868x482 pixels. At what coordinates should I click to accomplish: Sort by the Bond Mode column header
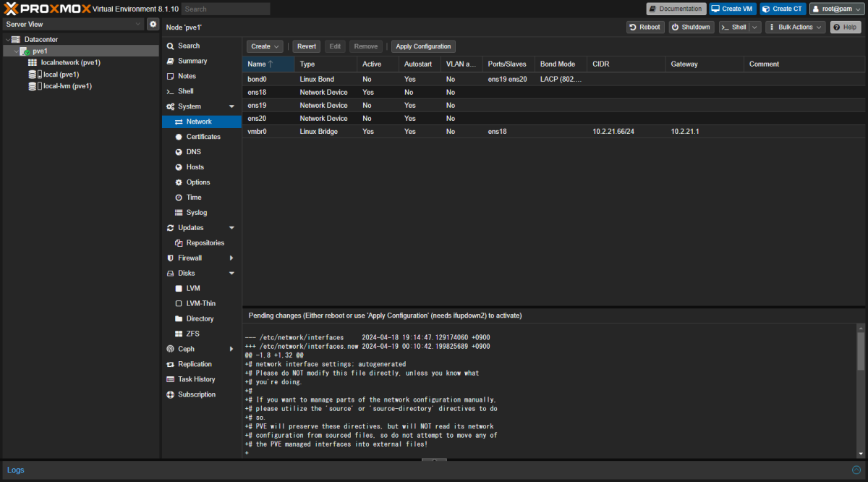click(x=561, y=64)
